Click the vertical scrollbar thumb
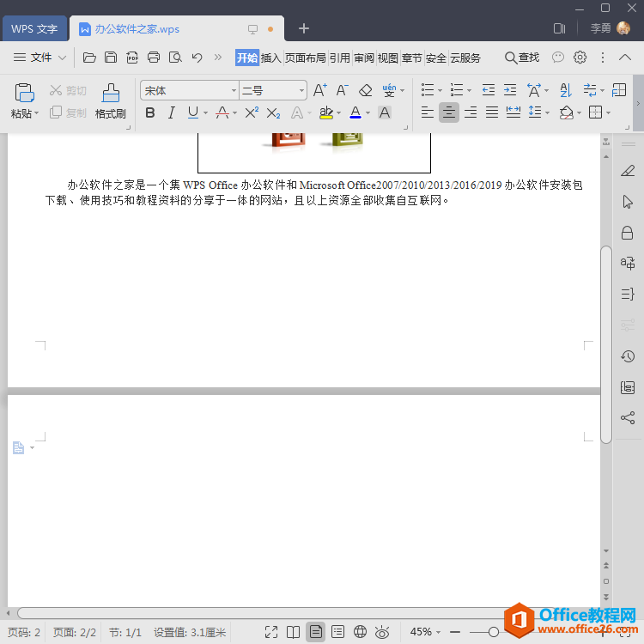Image resolution: width=644 pixels, height=644 pixels. (606, 344)
